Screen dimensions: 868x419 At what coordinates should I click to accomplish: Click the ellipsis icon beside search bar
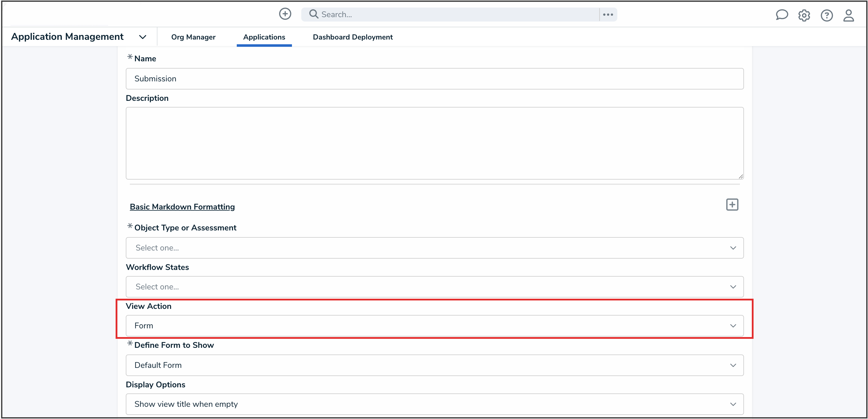608,14
